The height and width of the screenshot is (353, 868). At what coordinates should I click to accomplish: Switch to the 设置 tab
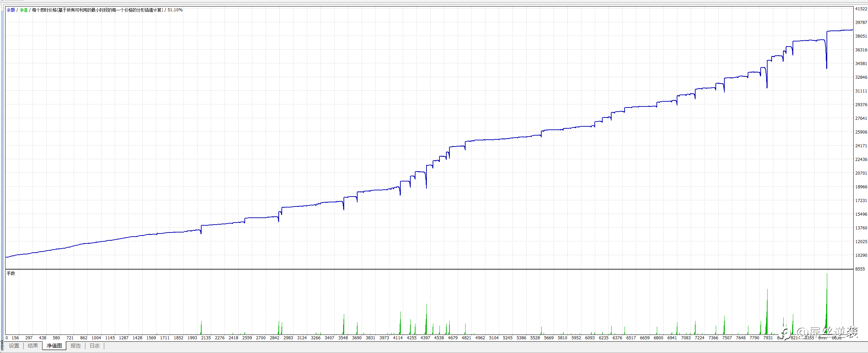[x=14, y=346]
